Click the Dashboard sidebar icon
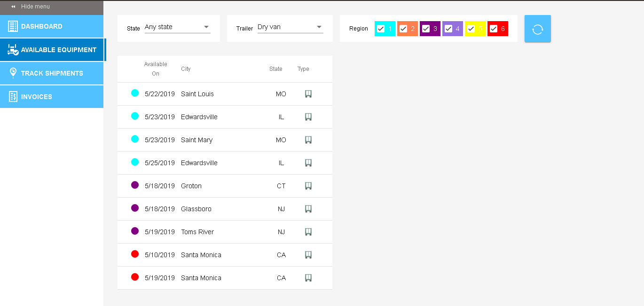 pyautogui.click(x=13, y=26)
